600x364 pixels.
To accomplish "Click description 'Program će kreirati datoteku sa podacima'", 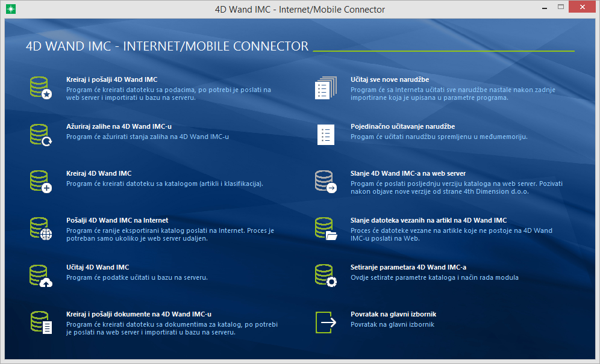I will (169, 94).
